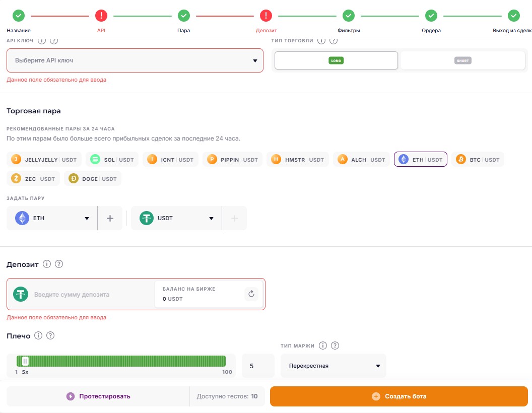
Task: Click the refresh exchange balance icon
Action: 251,294
